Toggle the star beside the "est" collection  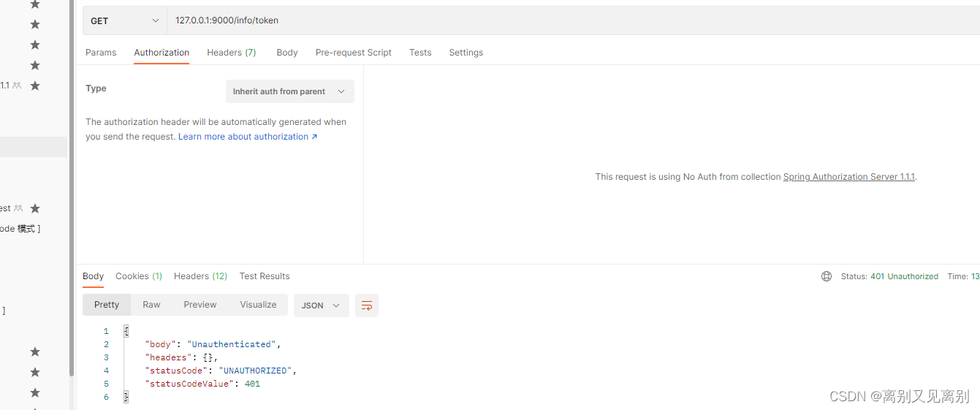(x=34, y=208)
